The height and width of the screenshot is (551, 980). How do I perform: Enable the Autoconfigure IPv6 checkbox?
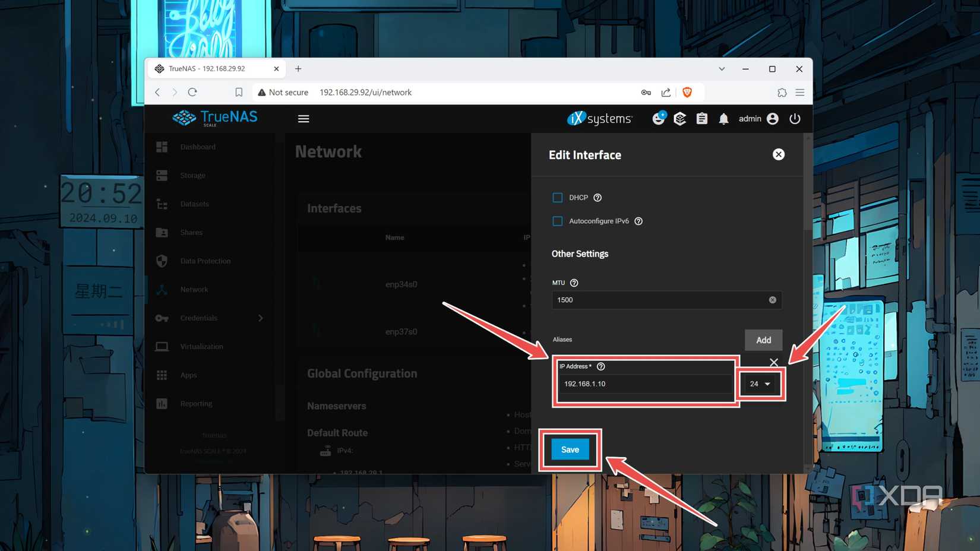pos(557,221)
